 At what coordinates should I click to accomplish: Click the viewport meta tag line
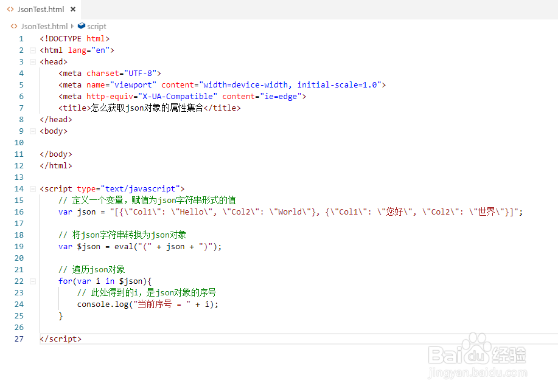(x=222, y=85)
